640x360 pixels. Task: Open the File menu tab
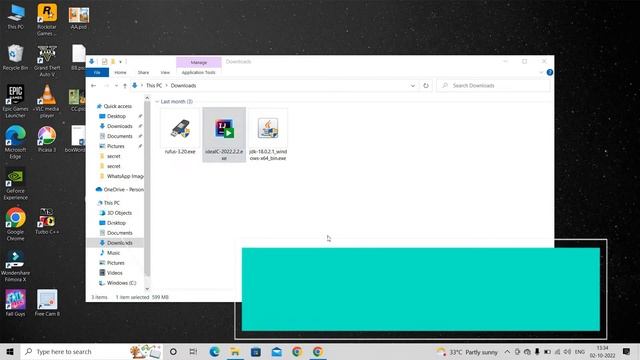point(97,73)
